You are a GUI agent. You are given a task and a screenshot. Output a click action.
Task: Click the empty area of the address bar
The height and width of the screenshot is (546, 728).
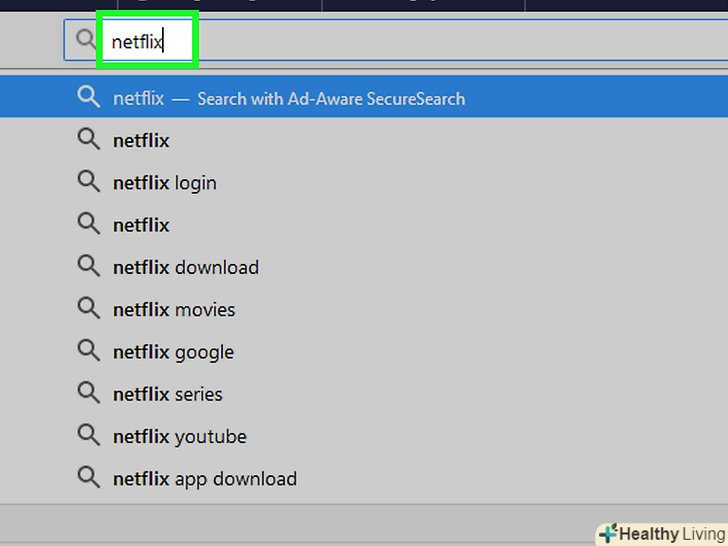click(450, 42)
